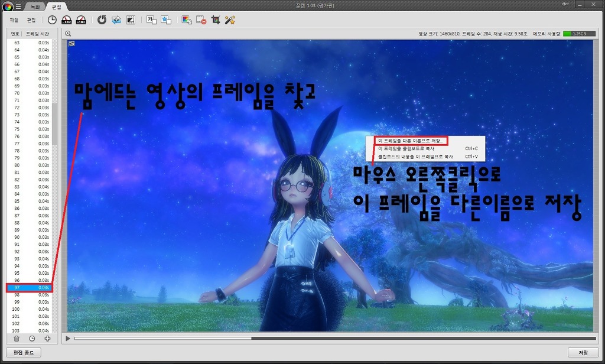The image size is (605, 364).
Task: Click the resize image colorful icon
Action: [x=187, y=20]
